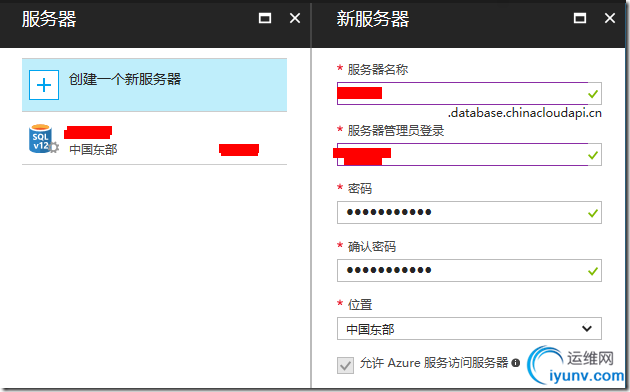
Task: Select 创建一个新服务器 option
Action: [154, 85]
